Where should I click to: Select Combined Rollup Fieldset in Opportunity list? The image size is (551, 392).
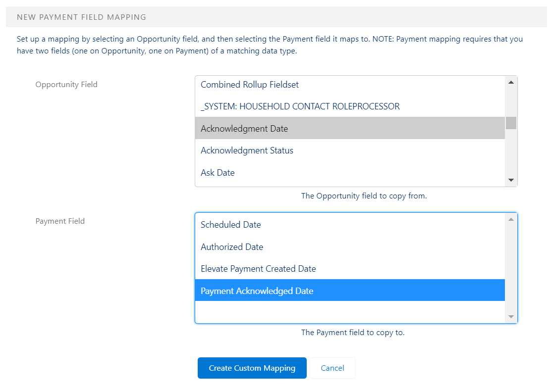coord(250,85)
